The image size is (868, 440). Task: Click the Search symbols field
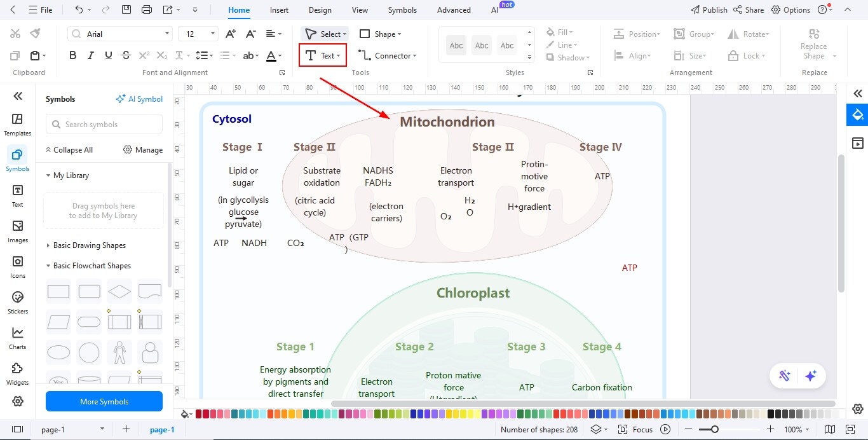(104, 124)
